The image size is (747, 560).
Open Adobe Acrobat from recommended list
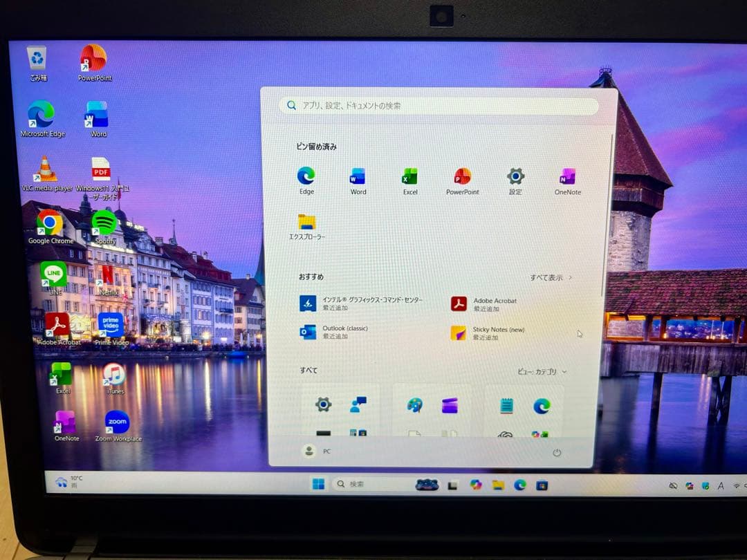coord(484,304)
